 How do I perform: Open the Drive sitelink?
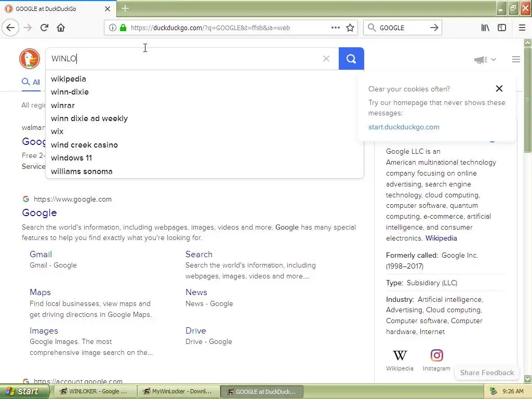pos(196,330)
